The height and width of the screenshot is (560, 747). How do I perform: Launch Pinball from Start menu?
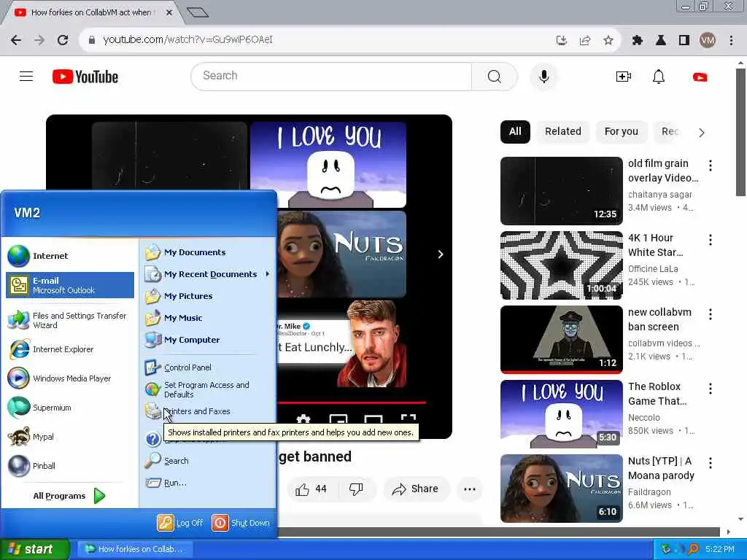pyautogui.click(x=70, y=466)
